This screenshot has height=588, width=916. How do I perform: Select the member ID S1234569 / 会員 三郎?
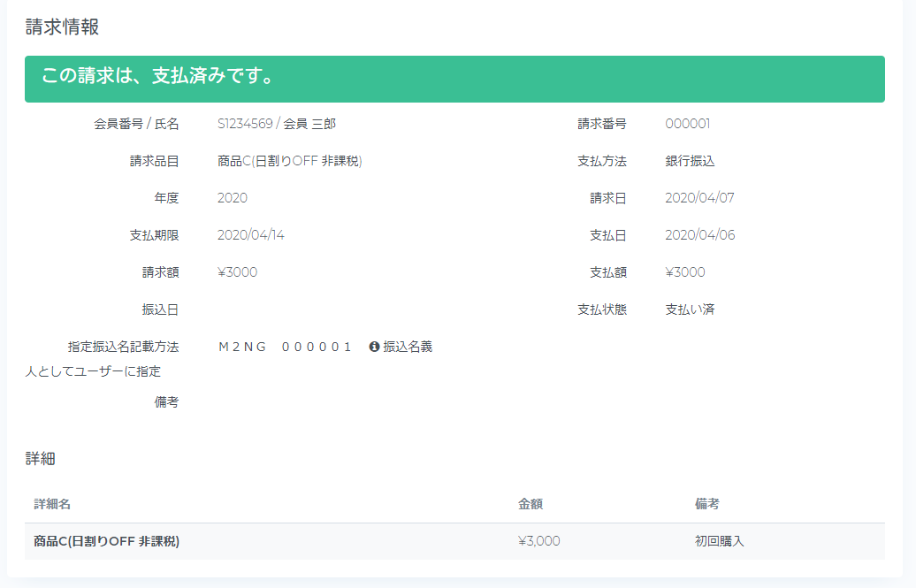click(276, 124)
